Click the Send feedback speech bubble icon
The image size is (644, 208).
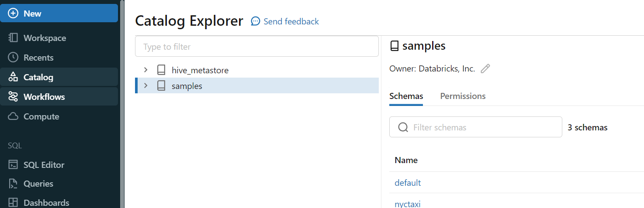click(x=256, y=21)
